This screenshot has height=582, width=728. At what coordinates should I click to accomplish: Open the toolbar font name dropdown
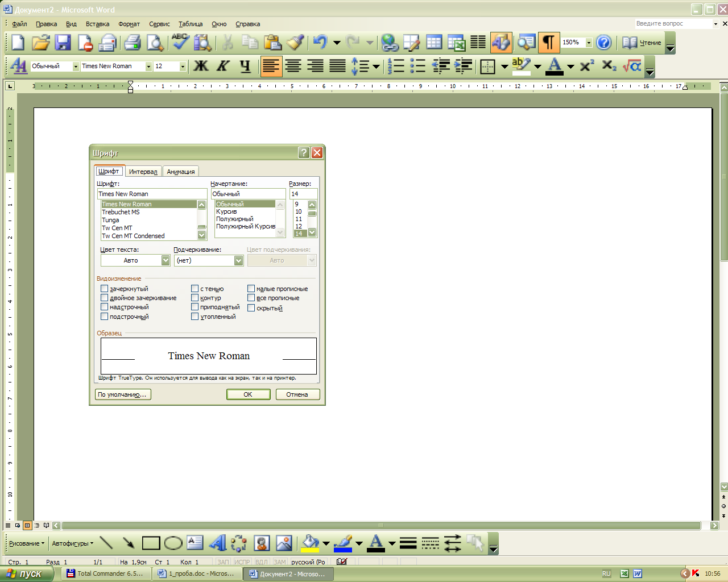(x=148, y=66)
